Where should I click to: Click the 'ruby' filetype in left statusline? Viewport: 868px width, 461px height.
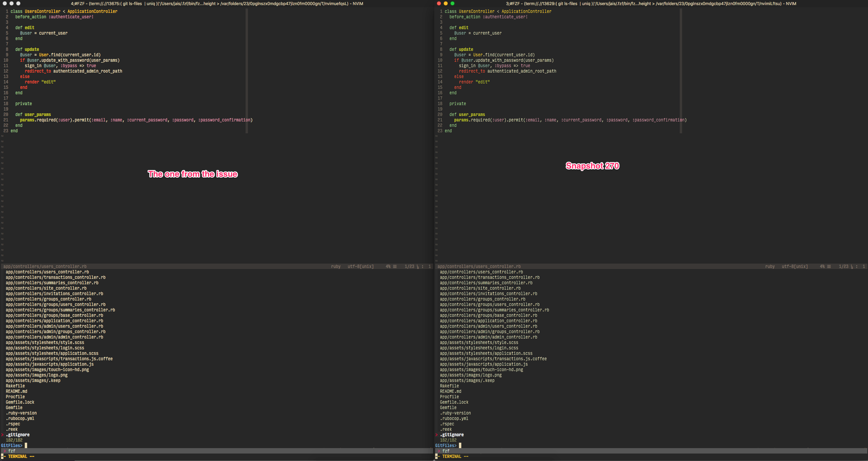coord(336,266)
